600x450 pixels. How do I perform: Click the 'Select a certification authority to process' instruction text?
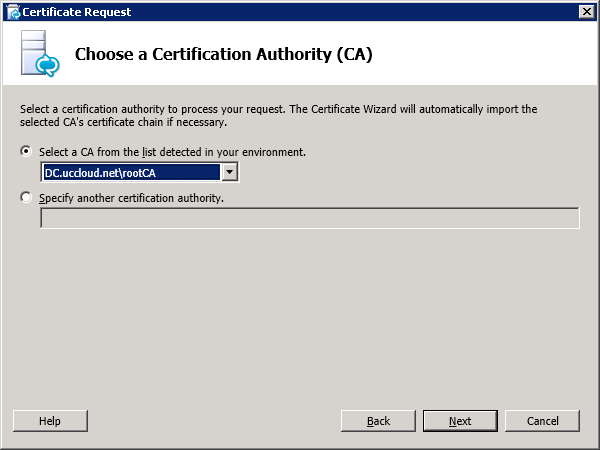click(x=279, y=116)
